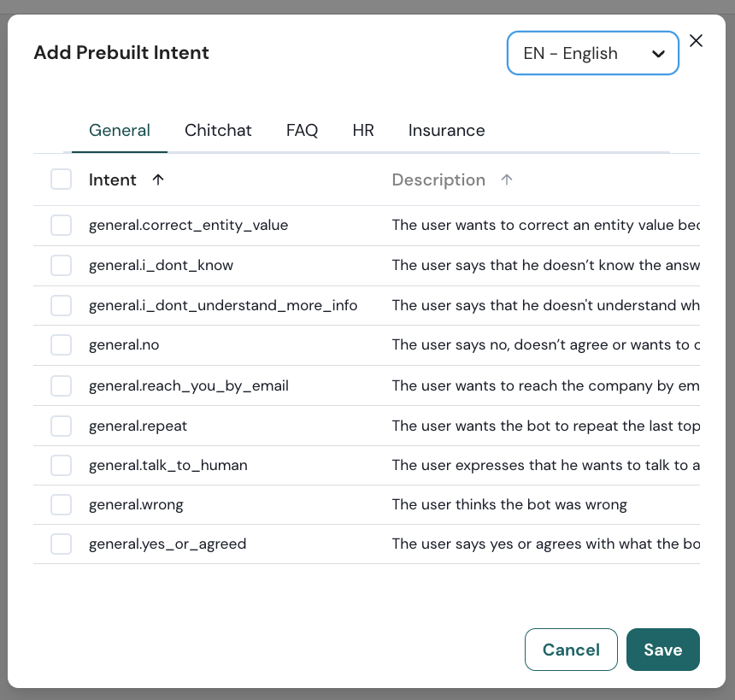The height and width of the screenshot is (700, 735).
Task: Click the Intent column sort arrow
Action: point(157,179)
